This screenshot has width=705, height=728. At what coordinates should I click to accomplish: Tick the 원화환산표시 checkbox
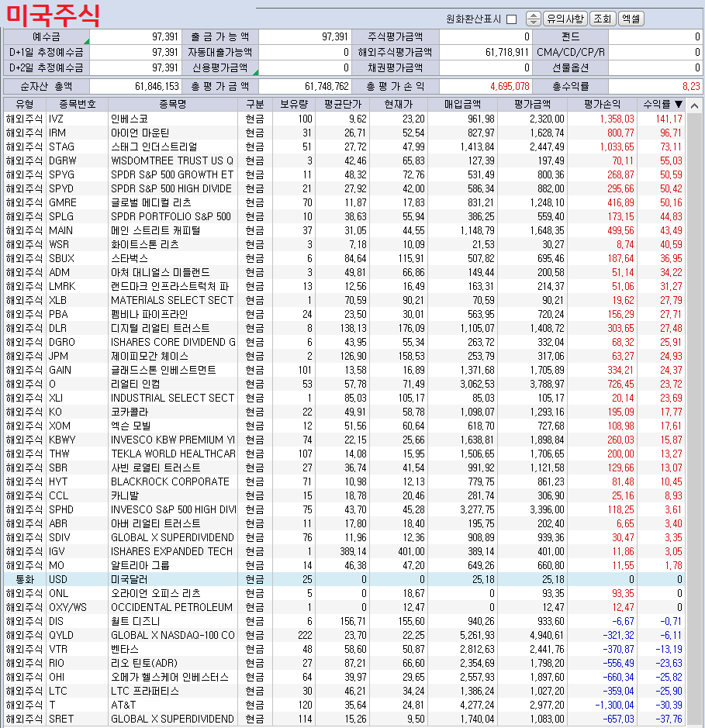511,19
